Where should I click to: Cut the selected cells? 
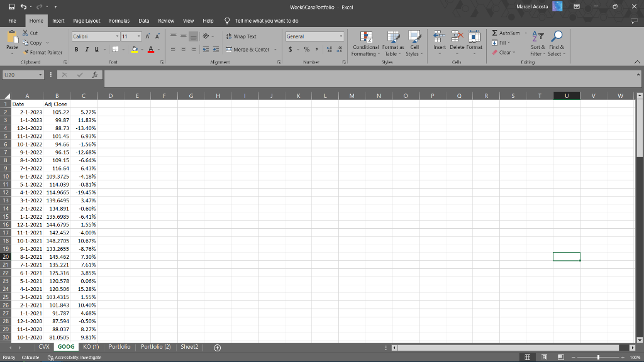[x=30, y=33]
